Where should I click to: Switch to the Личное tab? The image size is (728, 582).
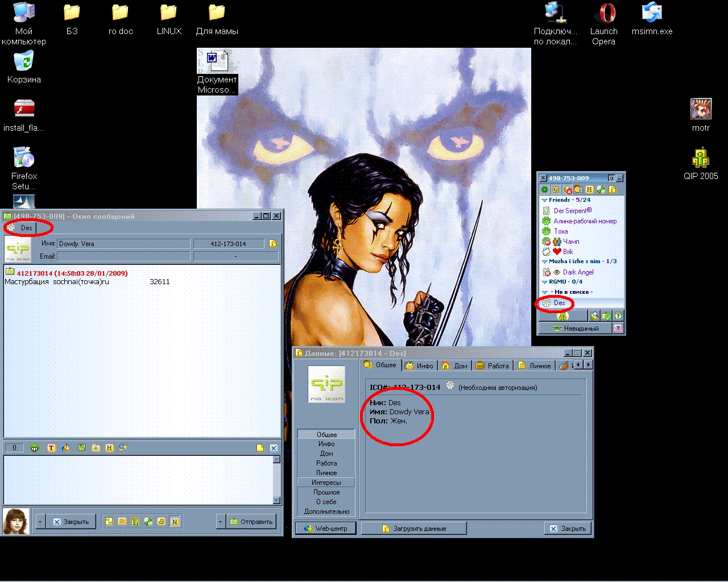click(534, 365)
